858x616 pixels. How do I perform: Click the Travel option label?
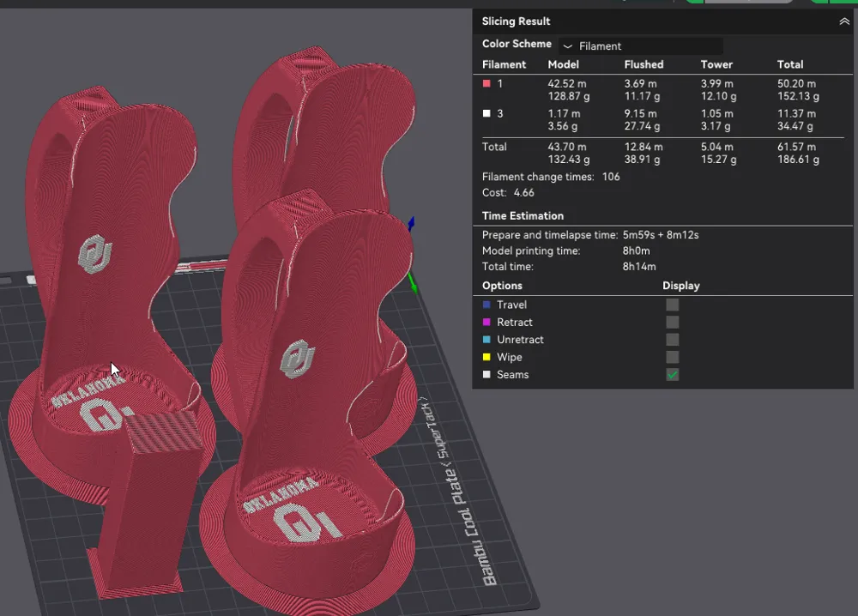pos(511,305)
